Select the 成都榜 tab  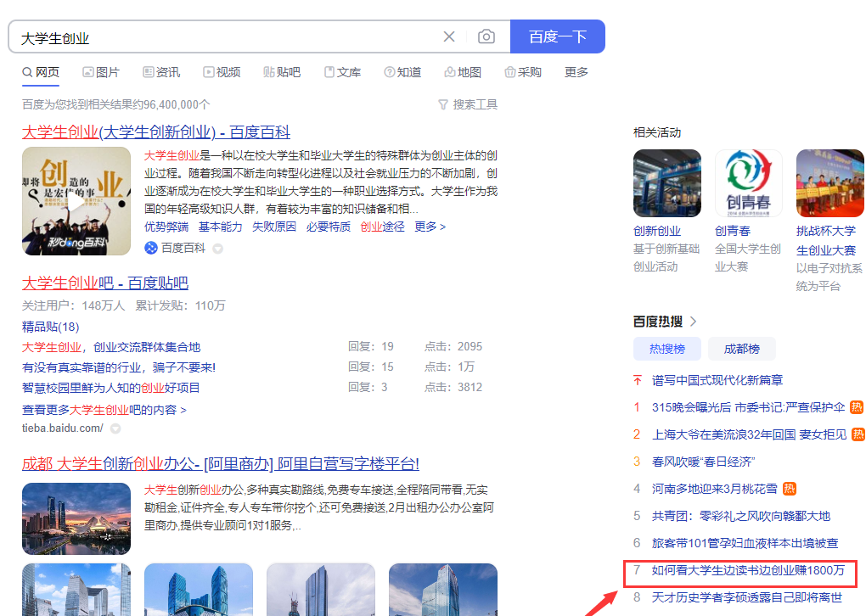(x=742, y=349)
